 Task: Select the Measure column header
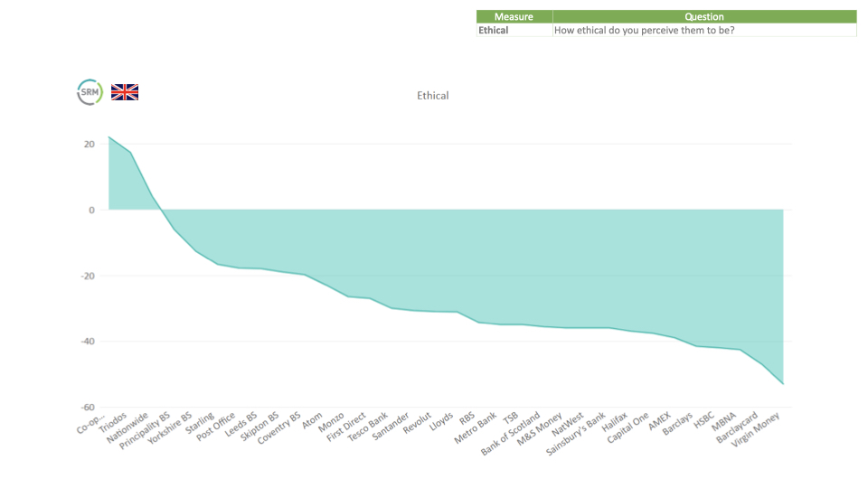[514, 16]
